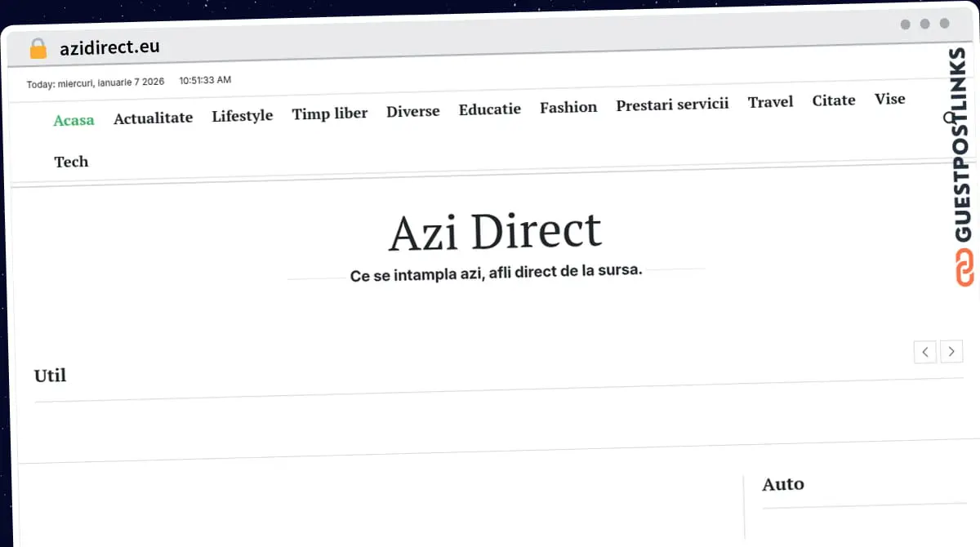This screenshot has height=547, width=980.
Task: Select Tech in the navigation bar
Action: (71, 162)
